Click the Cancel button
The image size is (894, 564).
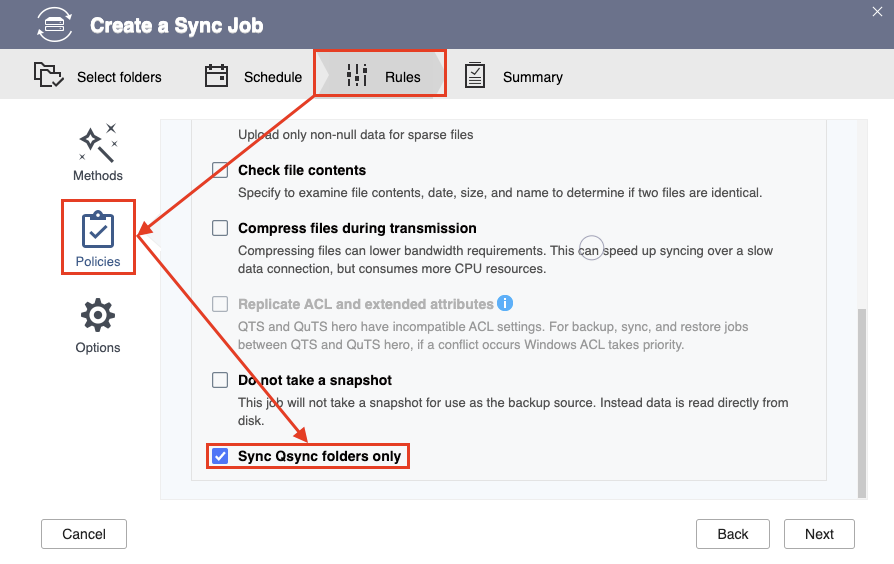pyautogui.click(x=84, y=534)
